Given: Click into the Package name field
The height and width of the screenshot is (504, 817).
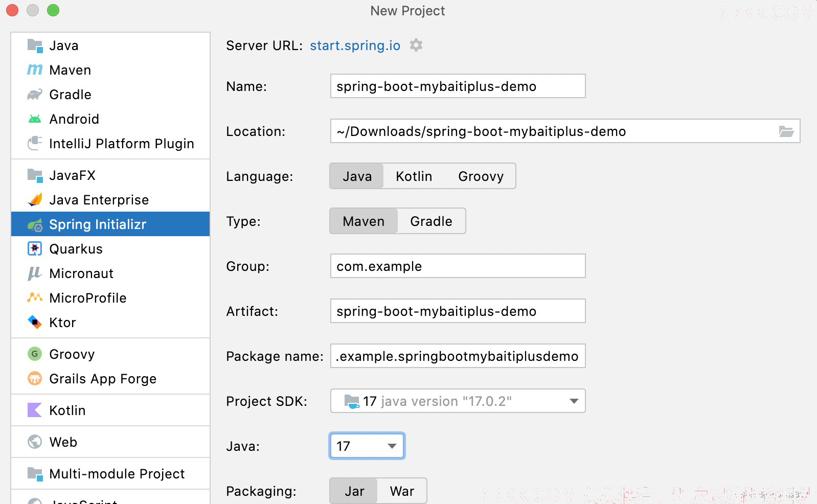Looking at the screenshot, I should tap(458, 356).
